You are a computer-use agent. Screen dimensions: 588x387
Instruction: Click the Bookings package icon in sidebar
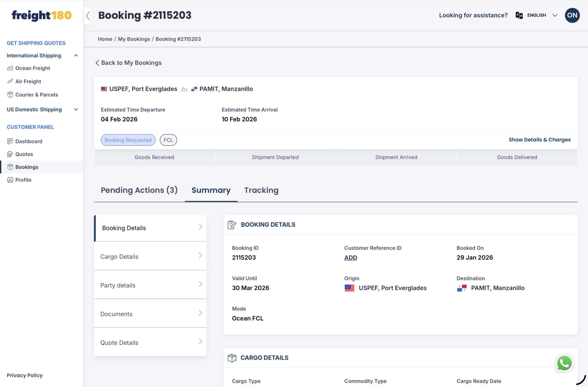click(x=10, y=167)
